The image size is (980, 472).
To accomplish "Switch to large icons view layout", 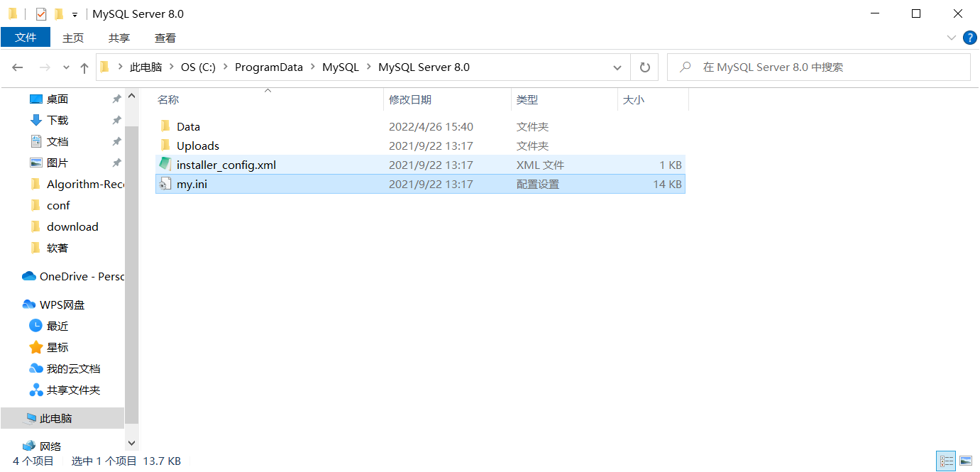I will [965, 461].
